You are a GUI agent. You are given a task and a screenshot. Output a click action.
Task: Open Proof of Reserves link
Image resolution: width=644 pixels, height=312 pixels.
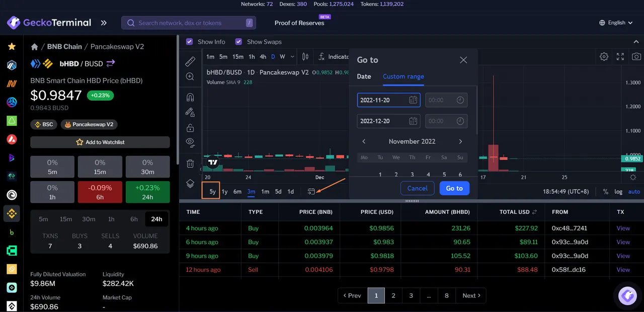(x=299, y=23)
